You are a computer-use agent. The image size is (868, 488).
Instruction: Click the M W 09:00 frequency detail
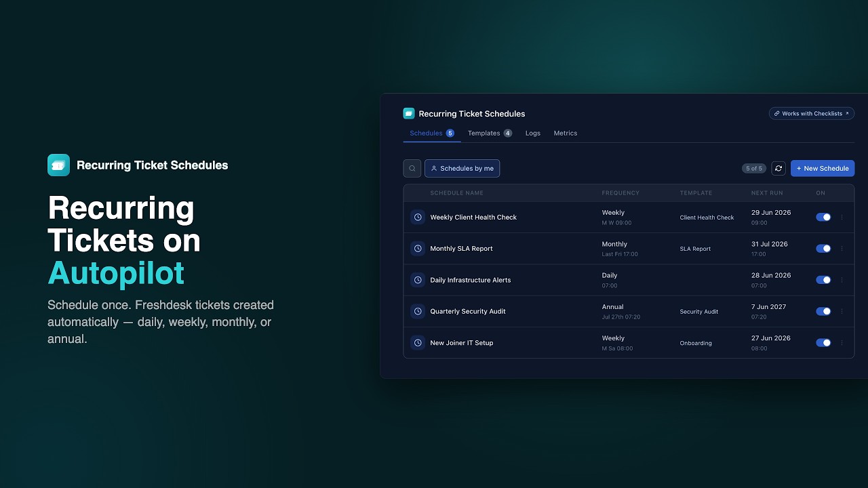click(x=616, y=222)
